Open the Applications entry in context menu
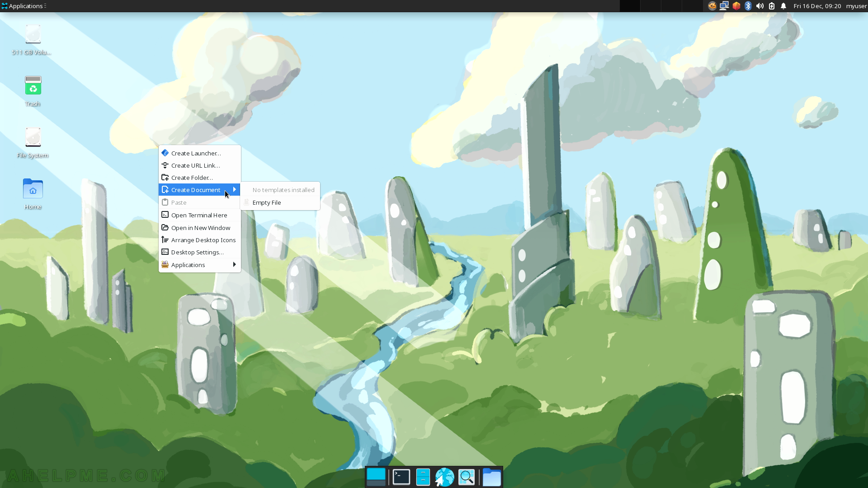Screen dimensions: 868x488 (199, 265)
